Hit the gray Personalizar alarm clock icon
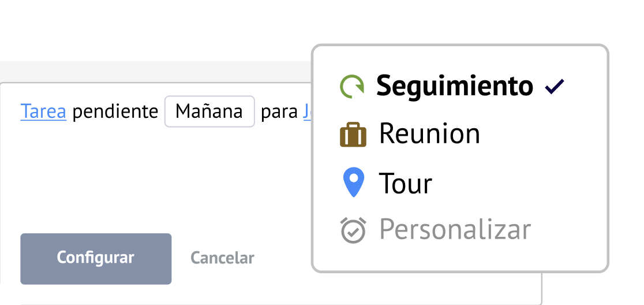This screenshot has height=305, width=644. pyautogui.click(x=353, y=230)
